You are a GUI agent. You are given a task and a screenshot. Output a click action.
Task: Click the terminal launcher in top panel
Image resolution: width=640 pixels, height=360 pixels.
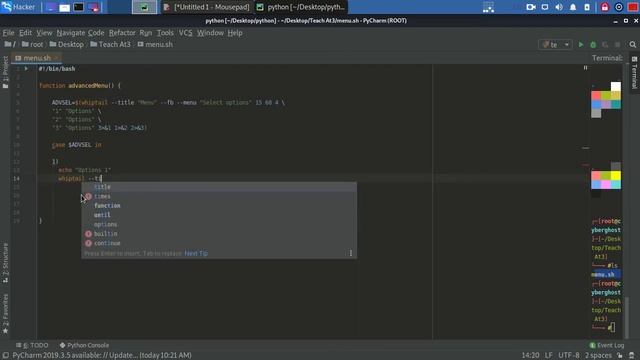(x=78, y=7)
